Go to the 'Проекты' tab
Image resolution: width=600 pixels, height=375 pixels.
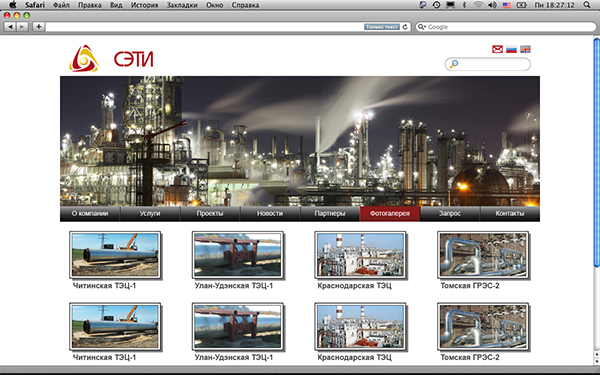coord(210,214)
